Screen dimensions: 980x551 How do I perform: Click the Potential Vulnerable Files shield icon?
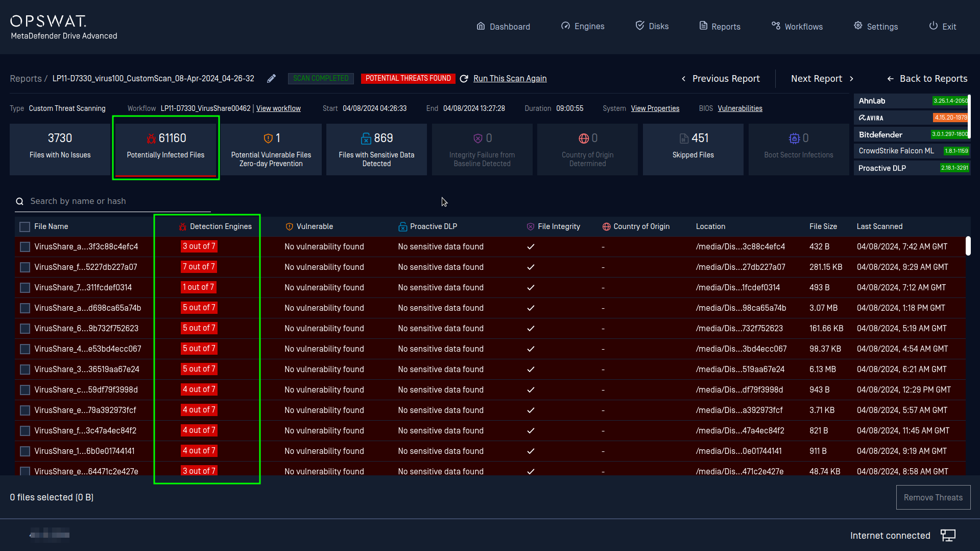(x=268, y=139)
